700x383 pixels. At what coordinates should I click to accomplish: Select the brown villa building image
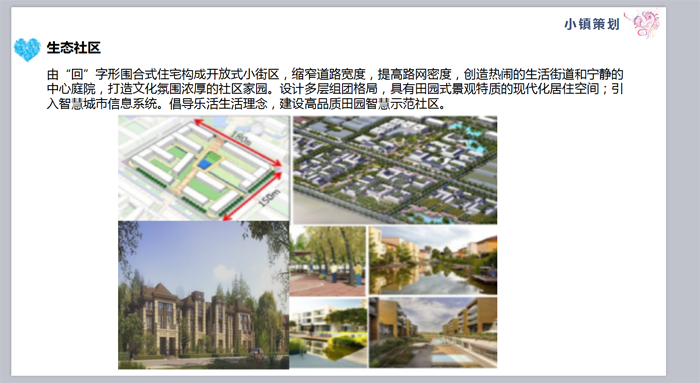coord(204,295)
